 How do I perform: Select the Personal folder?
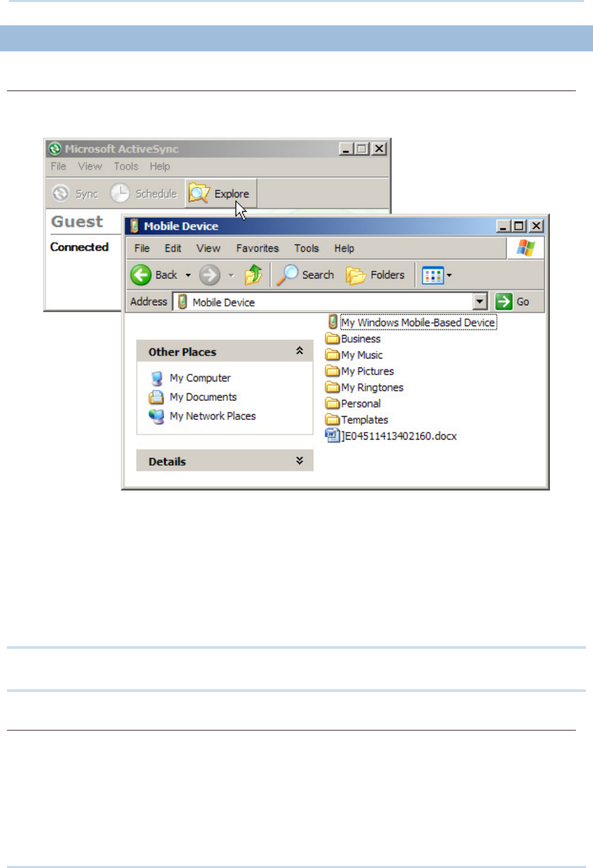(353, 404)
